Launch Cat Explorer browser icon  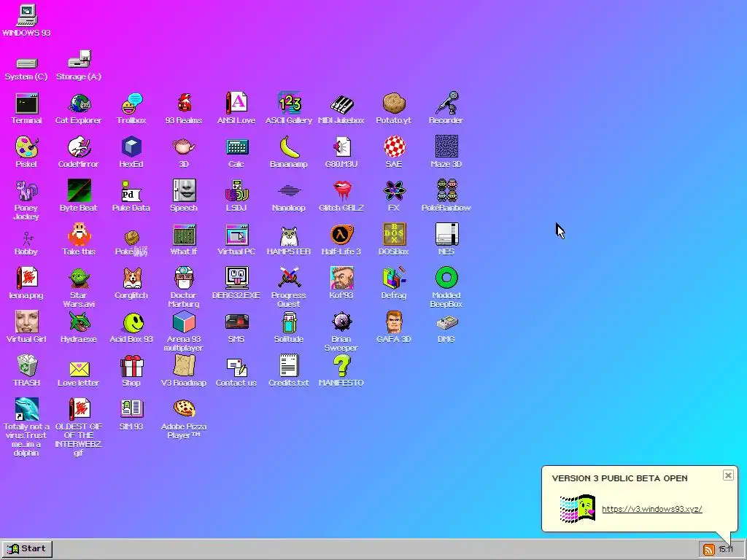pyautogui.click(x=79, y=104)
